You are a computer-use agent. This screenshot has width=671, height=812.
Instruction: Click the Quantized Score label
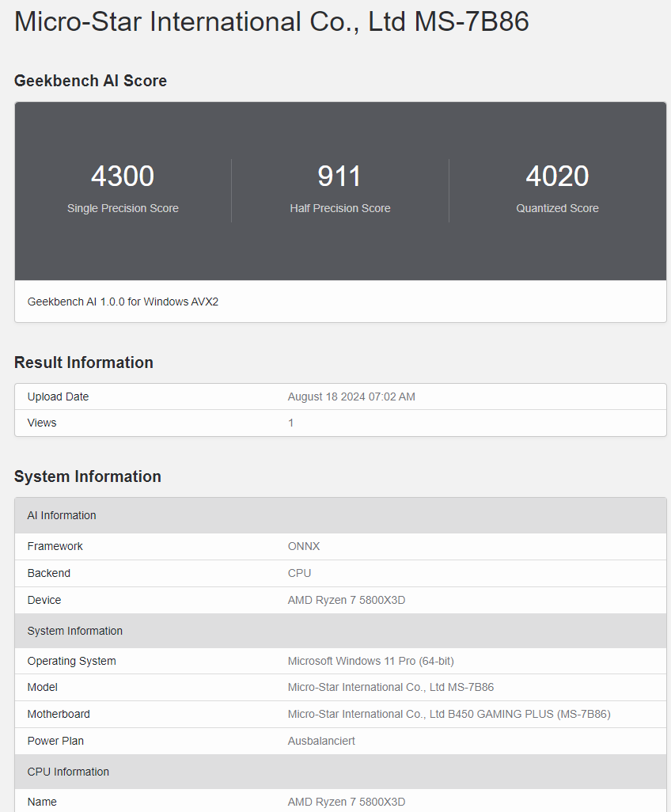pyautogui.click(x=558, y=208)
